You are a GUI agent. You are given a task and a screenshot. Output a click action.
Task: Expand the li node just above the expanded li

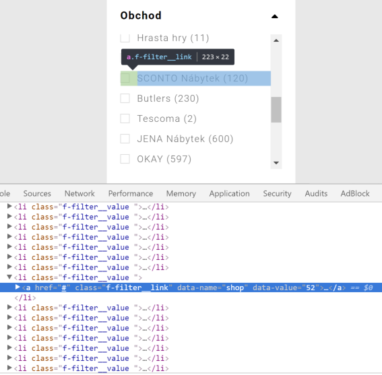tap(10, 267)
